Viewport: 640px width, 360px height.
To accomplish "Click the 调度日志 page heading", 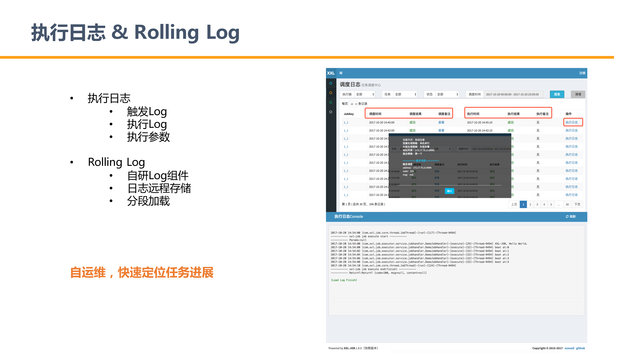I will (350, 84).
